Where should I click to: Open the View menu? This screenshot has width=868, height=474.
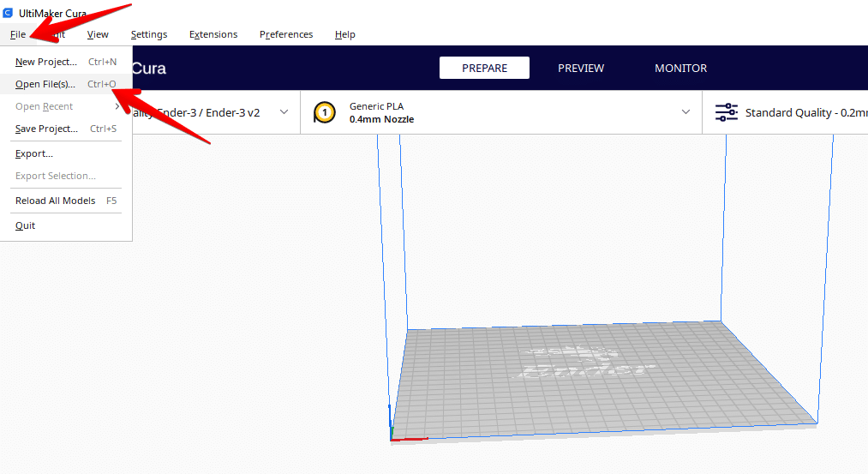click(98, 34)
